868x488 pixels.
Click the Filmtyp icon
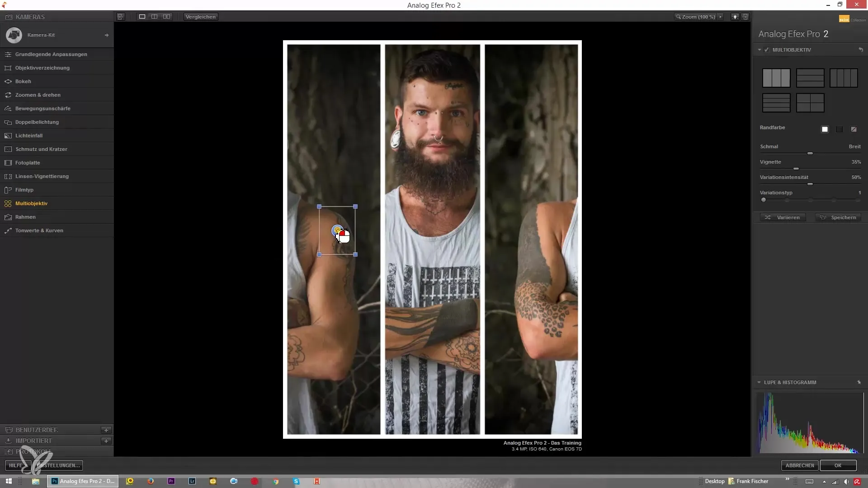pos(8,190)
